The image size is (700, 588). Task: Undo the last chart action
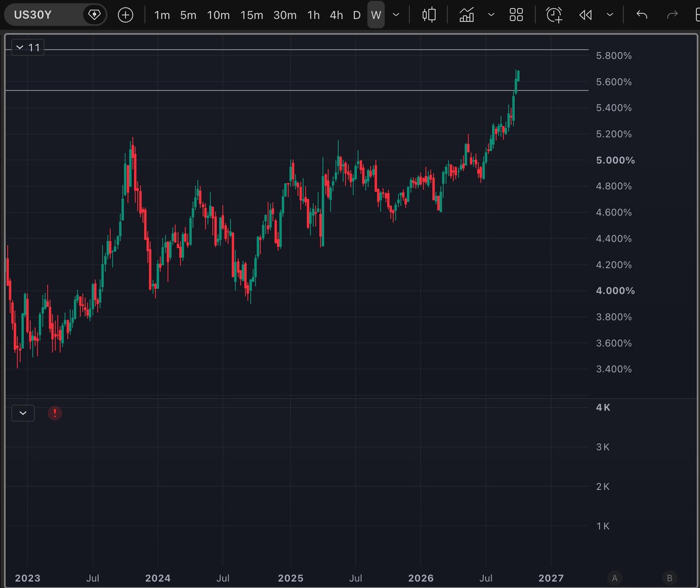tap(642, 15)
